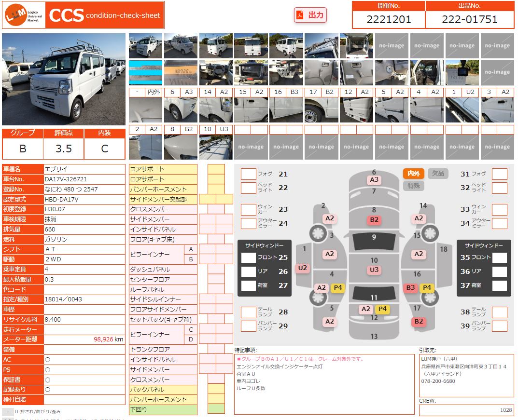Image resolution: width=518 pixels, height=420 pixels.
Task: Tick the ヘッドライト 32 checkbox
Action: coord(500,188)
